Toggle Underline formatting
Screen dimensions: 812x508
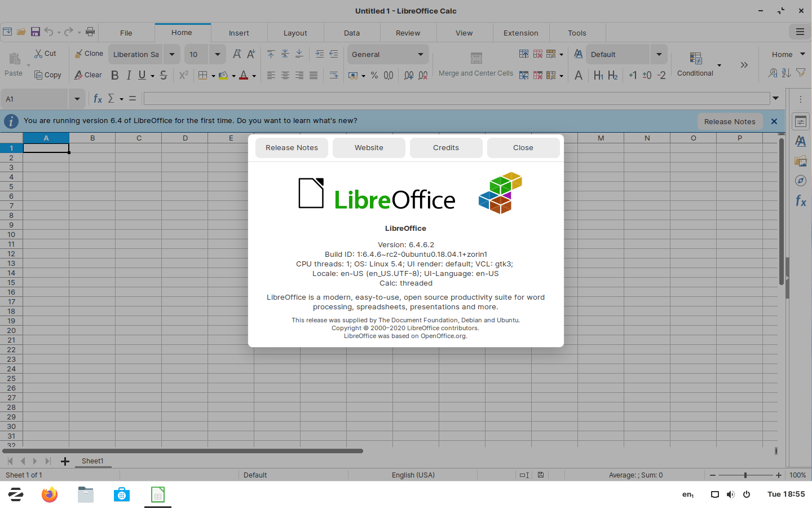142,75
